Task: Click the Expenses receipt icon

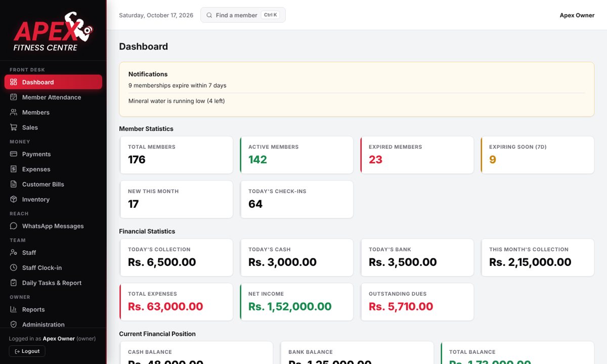Action: click(x=14, y=169)
